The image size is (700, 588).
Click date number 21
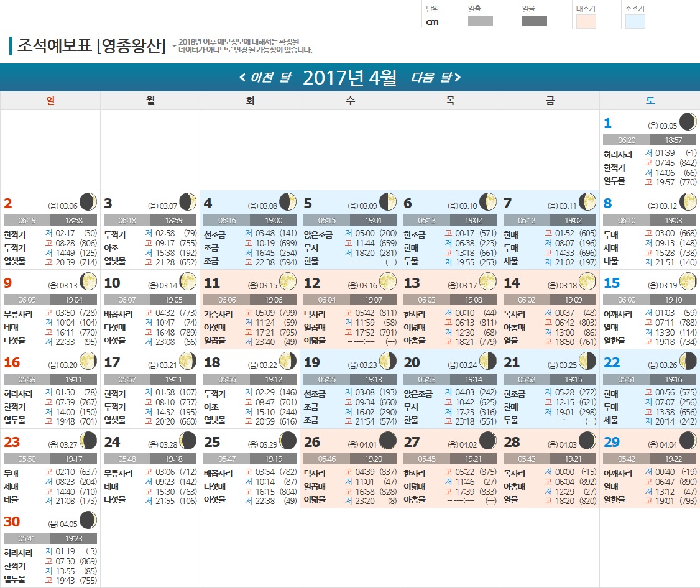click(x=512, y=362)
